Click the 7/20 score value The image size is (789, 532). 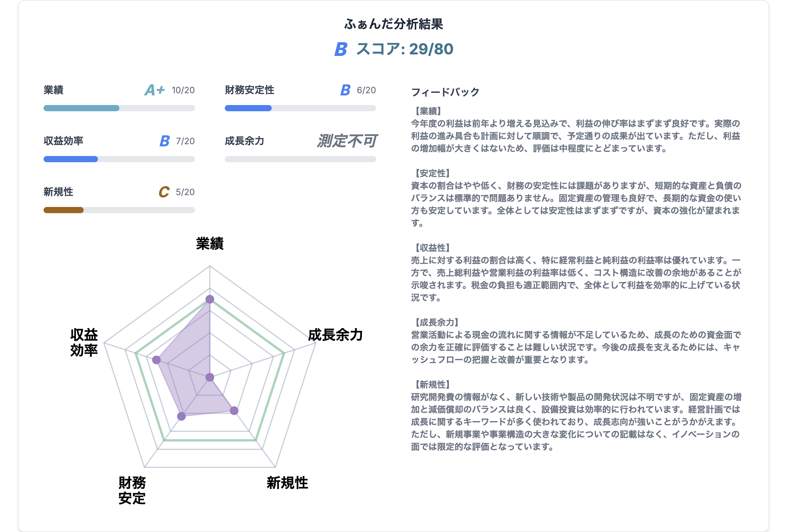(x=185, y=141)
